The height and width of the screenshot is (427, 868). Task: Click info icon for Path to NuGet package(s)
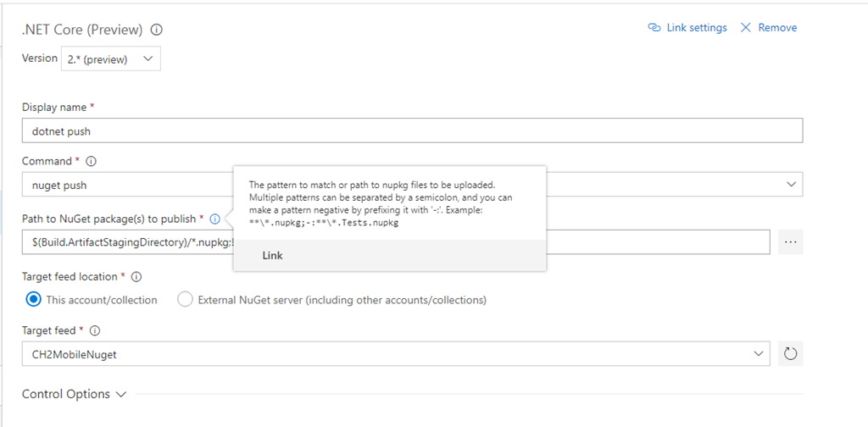click(214, 219)
